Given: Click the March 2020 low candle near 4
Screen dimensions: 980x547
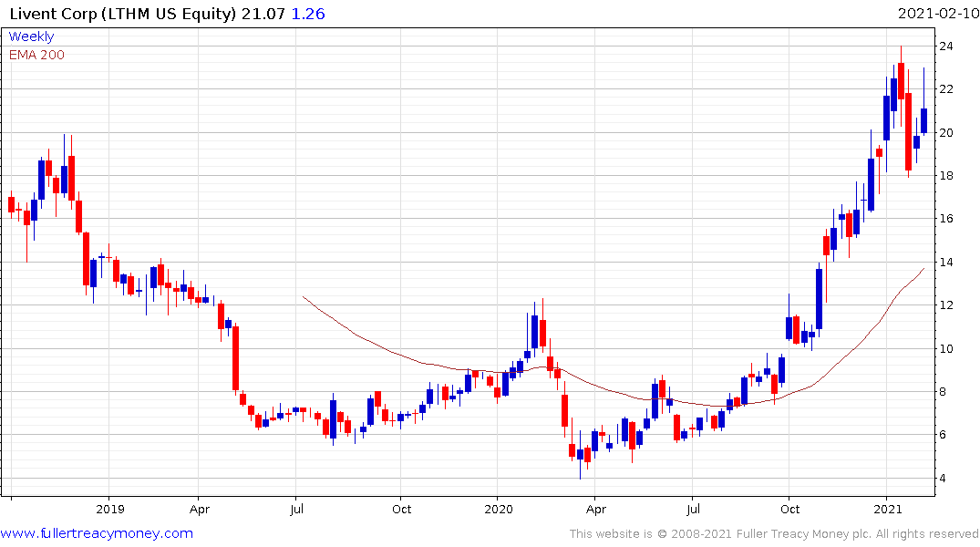Looking at the screenshot, I should pos(580,455).
